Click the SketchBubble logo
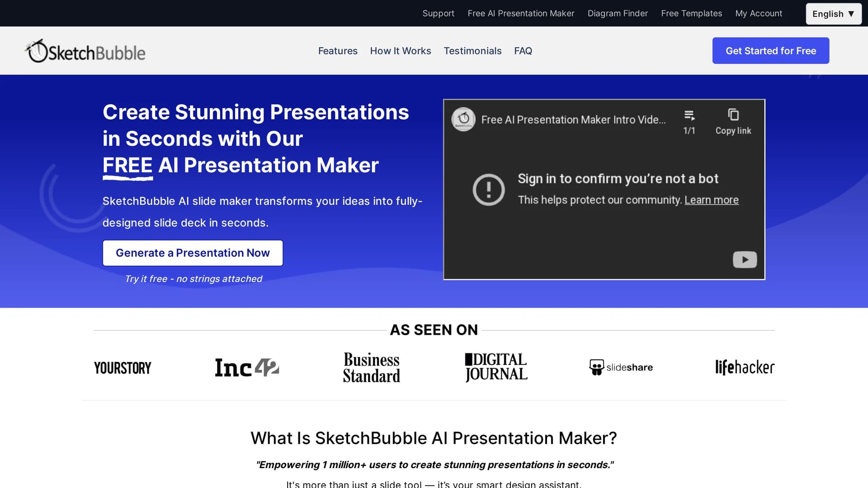This screenshot has height=488, width=868. point(85,51)
